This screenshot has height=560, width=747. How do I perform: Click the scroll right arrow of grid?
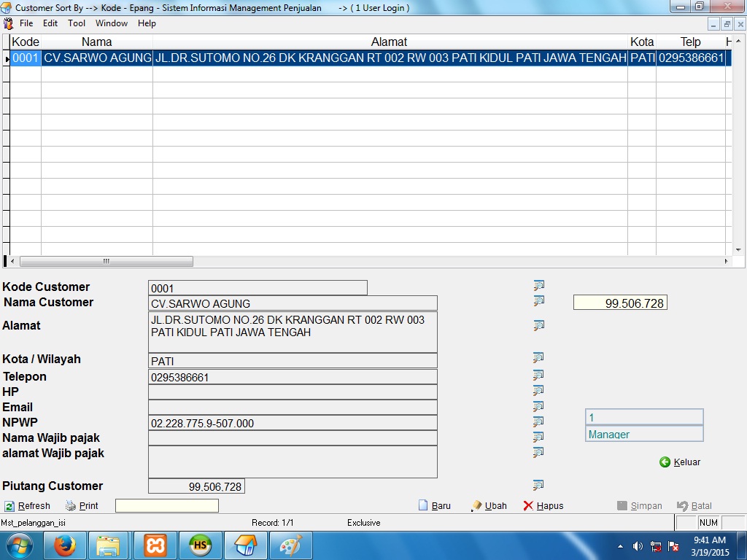[725, 262]
